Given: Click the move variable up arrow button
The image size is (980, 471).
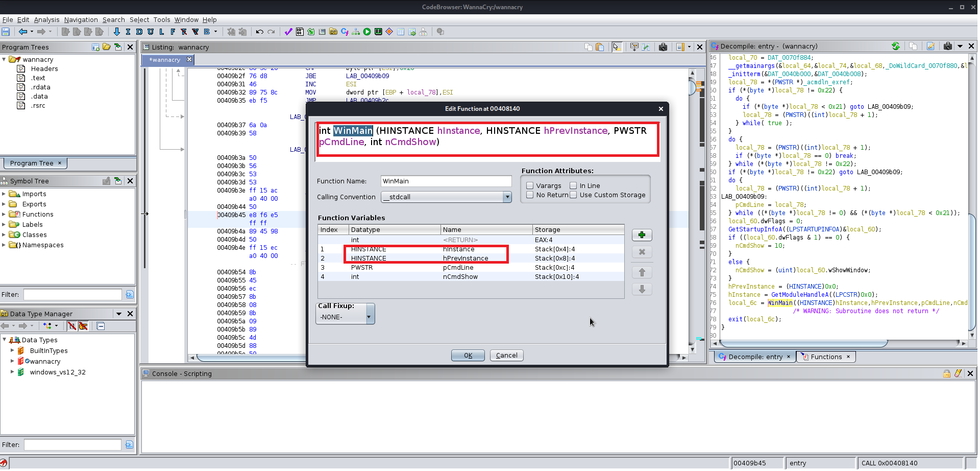Looking at the screenshot, I should (642, 272).
